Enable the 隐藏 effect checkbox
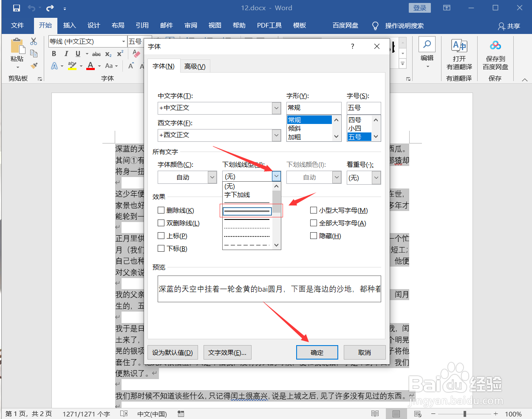The width and height of the screenshot is (532, 419). pyautogui.click(x=314, y=235)
